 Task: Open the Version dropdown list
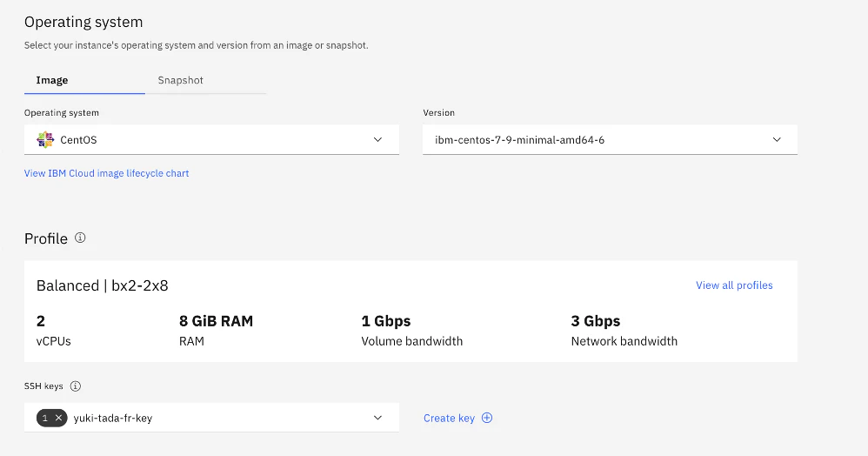(x=610, y=139)
